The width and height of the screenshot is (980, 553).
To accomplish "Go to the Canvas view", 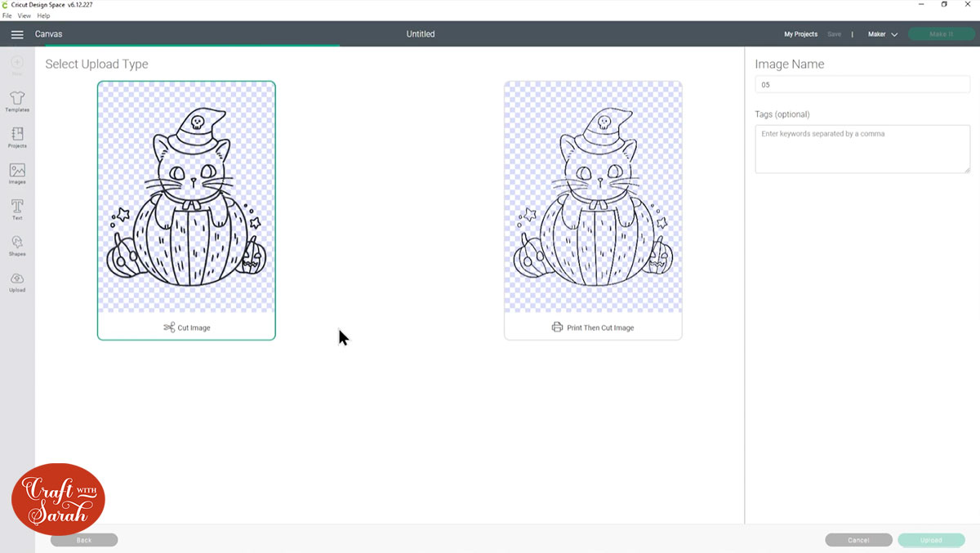I will pyautogui.click(x=48, y=34).
